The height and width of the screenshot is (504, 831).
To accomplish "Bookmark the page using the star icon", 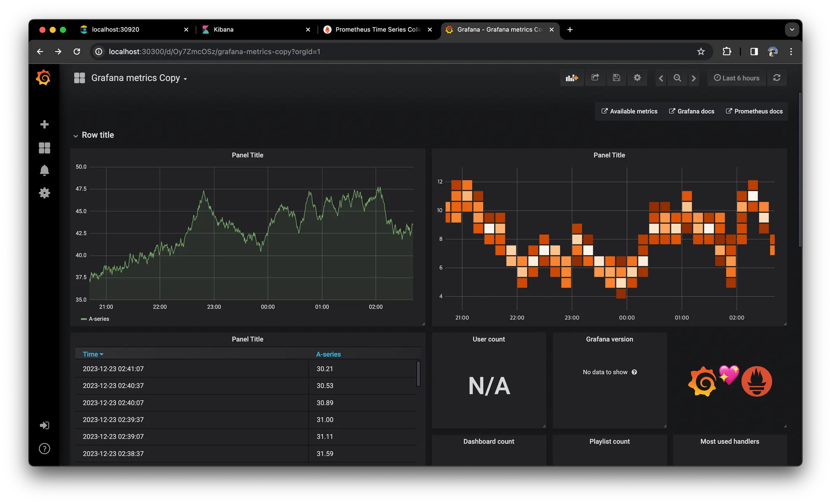I will pyautogui.click(x=701, y=51).
